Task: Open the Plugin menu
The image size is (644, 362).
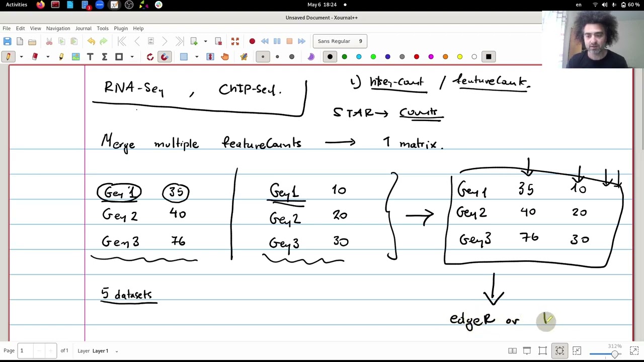Action: (x=121, y=29)
